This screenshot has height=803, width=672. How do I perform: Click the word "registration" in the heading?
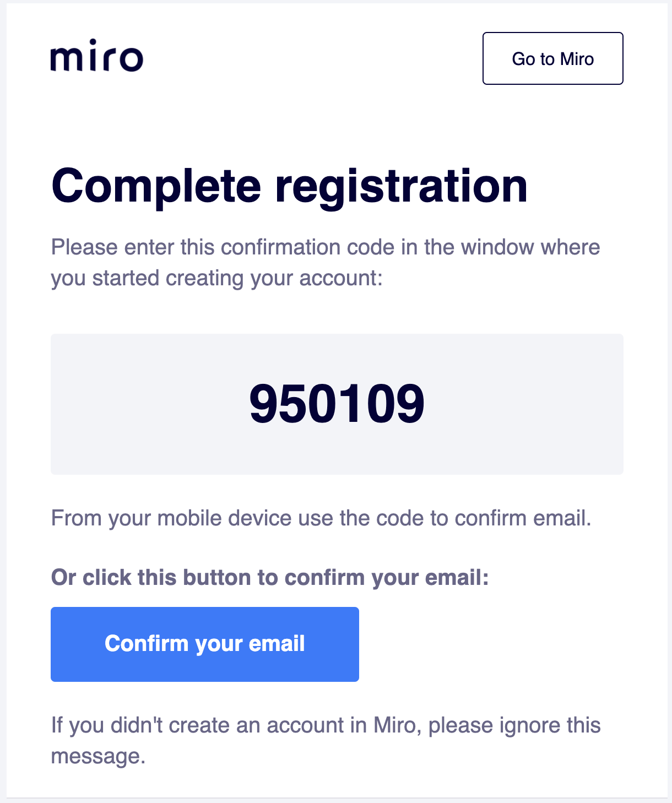(x=402, y=186)
